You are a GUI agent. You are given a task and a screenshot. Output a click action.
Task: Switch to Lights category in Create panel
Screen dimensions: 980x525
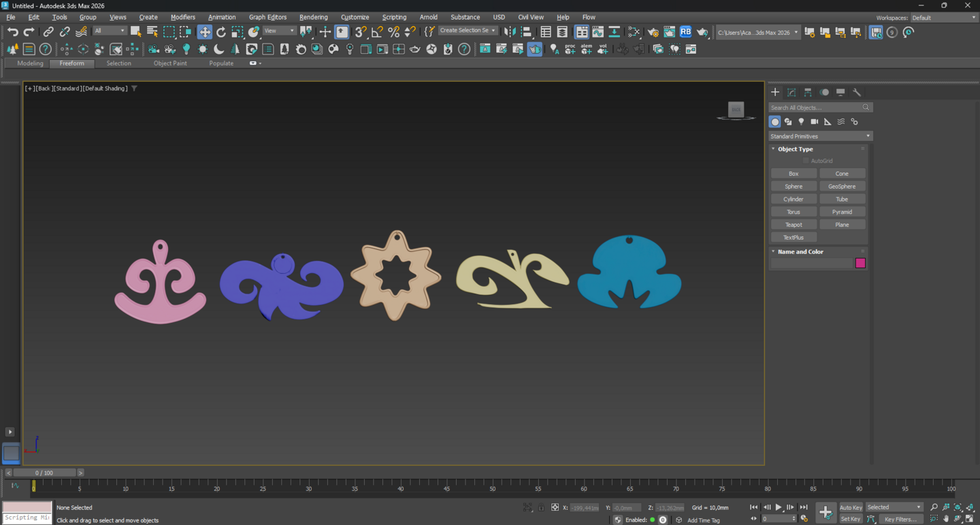point(801,122)
